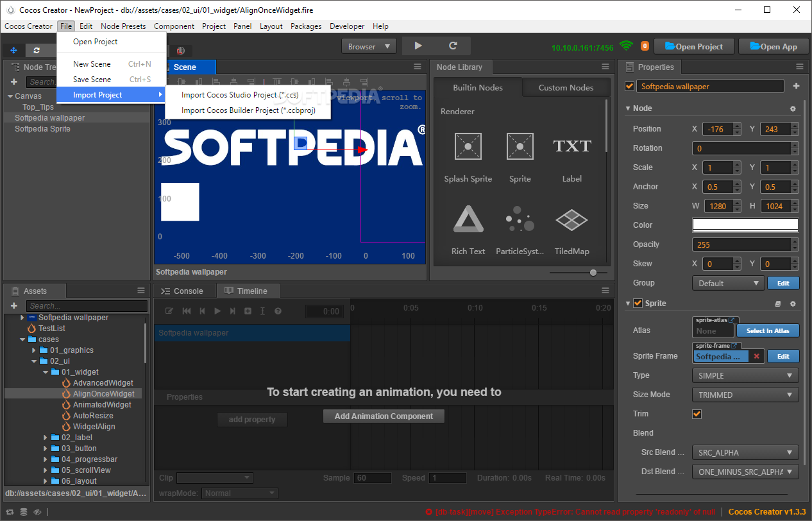Screen dimensions: 812x521
Task: Toggle the Softpedia wallpaper node active checkbox
Action: click(x=629, y=86)
